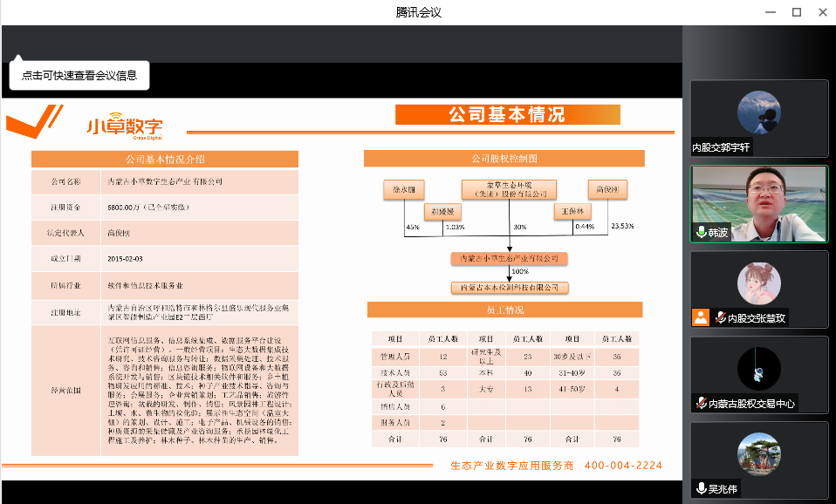This screenshot has width=836, height=504.
Task: Click the 财务人员 cell in staff table
Action: [395, 423]
